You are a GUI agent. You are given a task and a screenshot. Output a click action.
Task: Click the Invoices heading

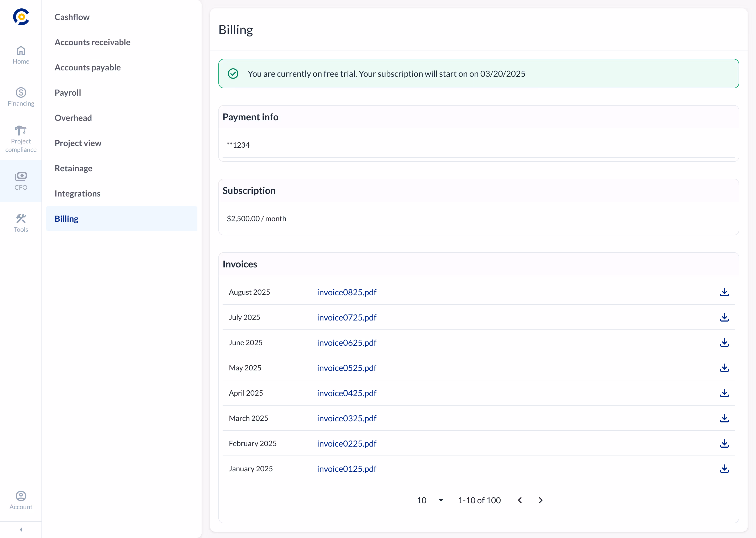pyautogui.click(x=240, y=264)
